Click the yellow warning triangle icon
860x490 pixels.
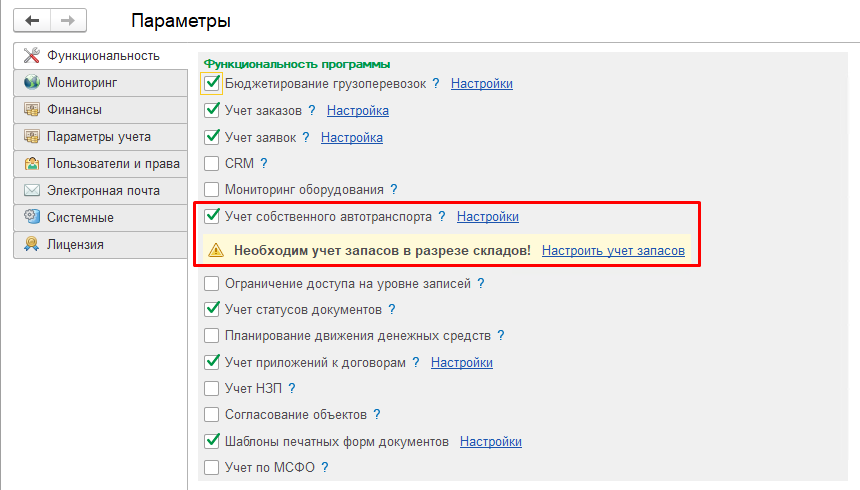(x=216, y=251)
